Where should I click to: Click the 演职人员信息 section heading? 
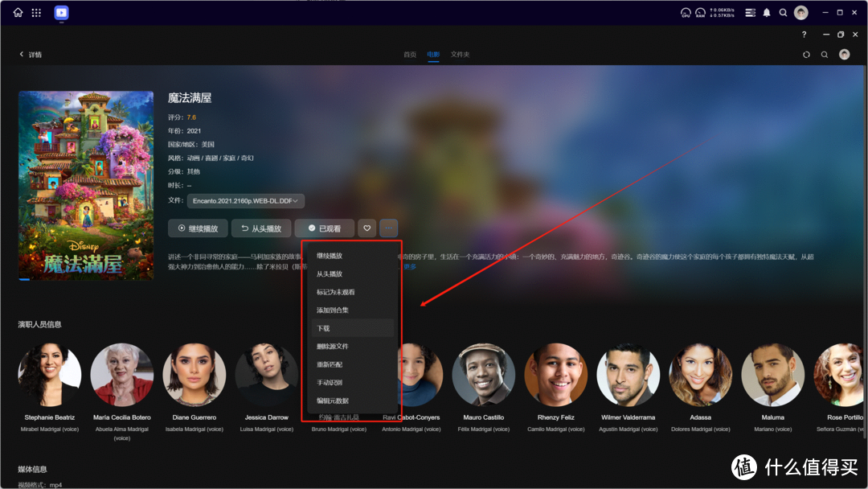pyautogui.click(x=39, y=324)
